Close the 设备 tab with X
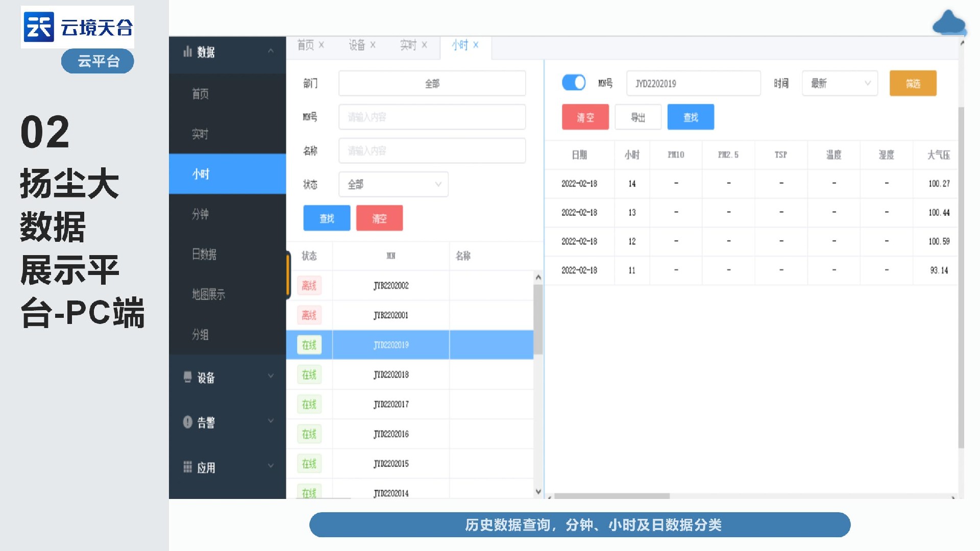 click(x=373, y=45)
